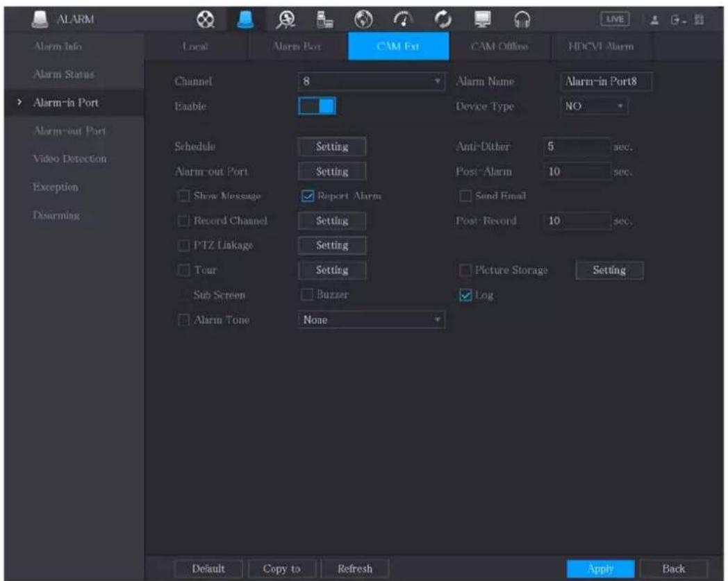Open Alarm Status in the sidebar
The width and height of the screenshot is (728, 581).
64,74
